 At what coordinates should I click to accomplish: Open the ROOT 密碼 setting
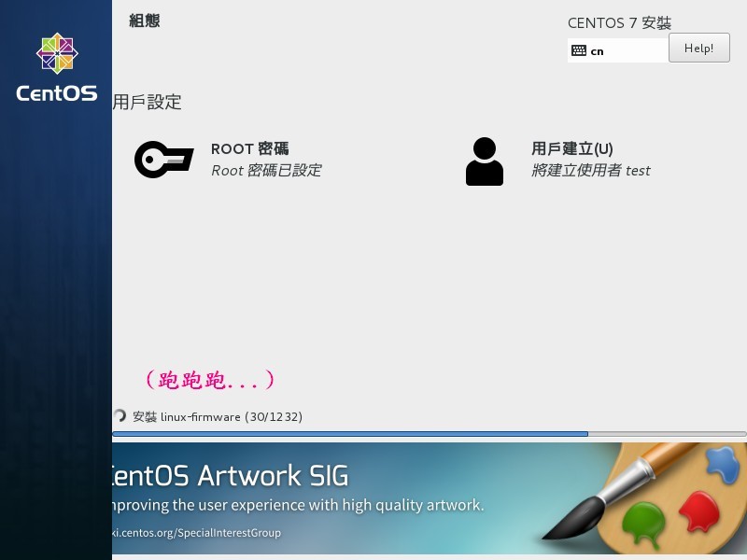pos(249,148)
